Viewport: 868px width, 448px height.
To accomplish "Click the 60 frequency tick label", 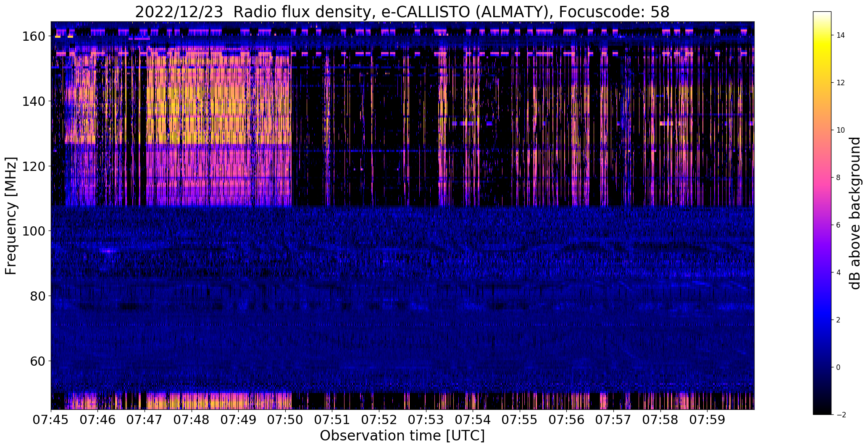I will 39,361.
